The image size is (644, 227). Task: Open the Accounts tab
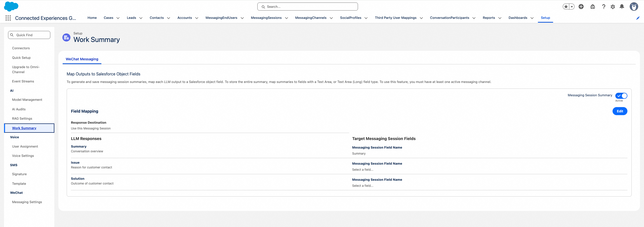coord(185,18)
